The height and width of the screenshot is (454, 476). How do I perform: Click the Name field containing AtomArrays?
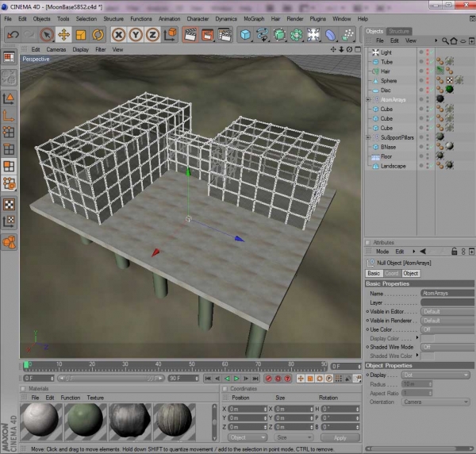(447, 293)
